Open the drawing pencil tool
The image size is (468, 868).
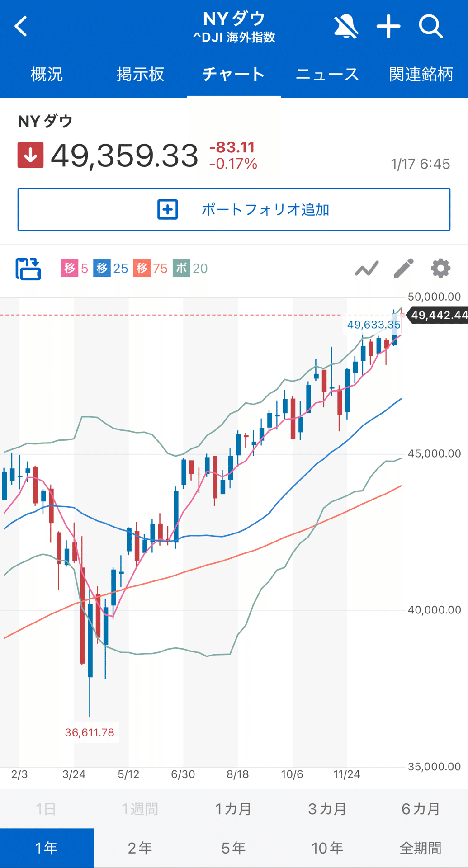coord(404,268)
